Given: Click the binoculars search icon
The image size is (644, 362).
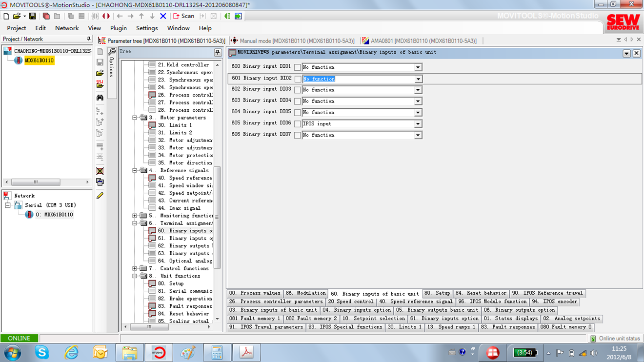Looking at the screenshot, I should [100, 98].
